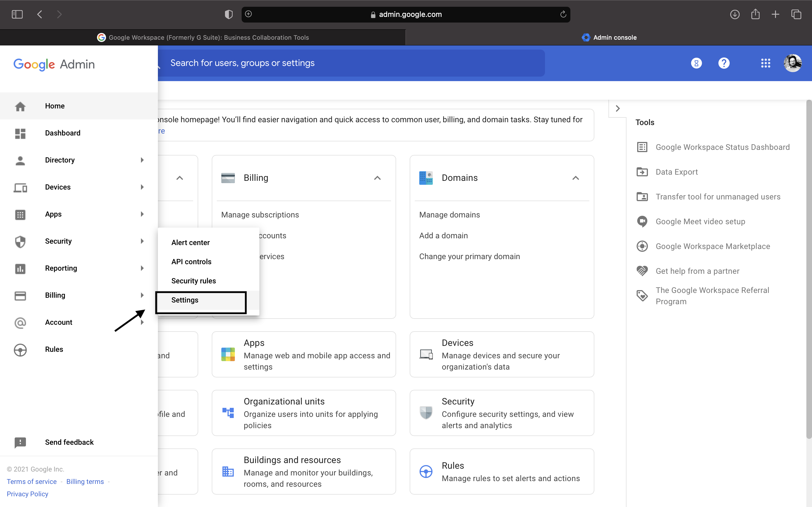This screenshot has width=812, height=507.
Task: Open Google Workspace Status Dashboard tool
Action: point(722,147)
